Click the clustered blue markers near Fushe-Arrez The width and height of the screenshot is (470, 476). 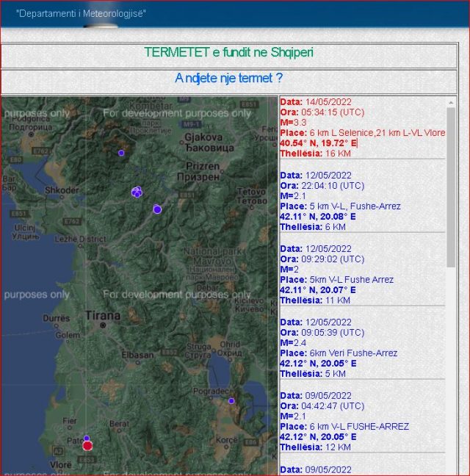pos(137,192)
